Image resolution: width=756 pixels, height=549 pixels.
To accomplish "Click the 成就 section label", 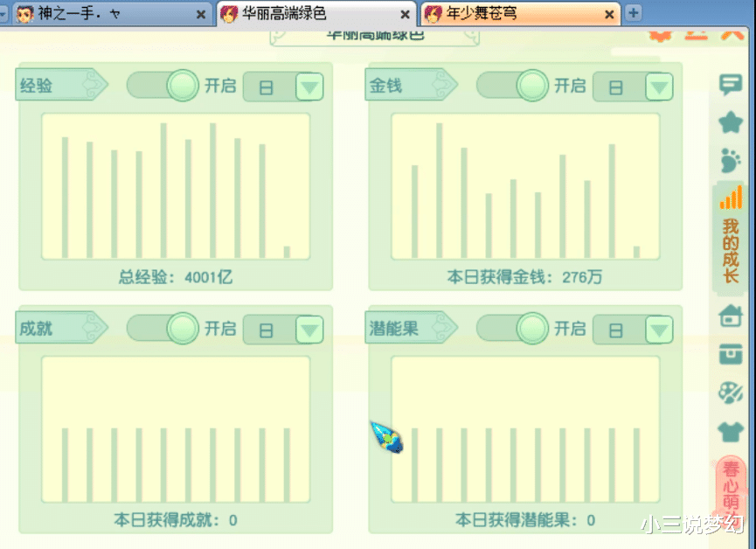I will click(36, 329).
